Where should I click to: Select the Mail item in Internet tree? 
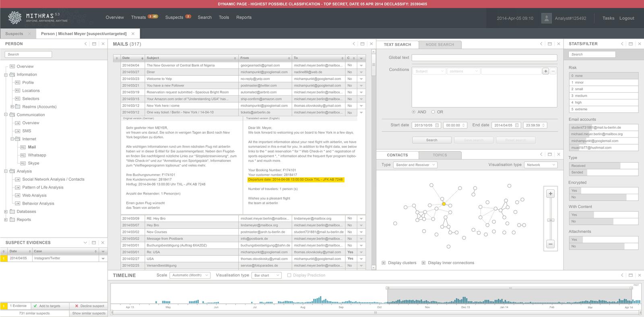pos(32,147)
